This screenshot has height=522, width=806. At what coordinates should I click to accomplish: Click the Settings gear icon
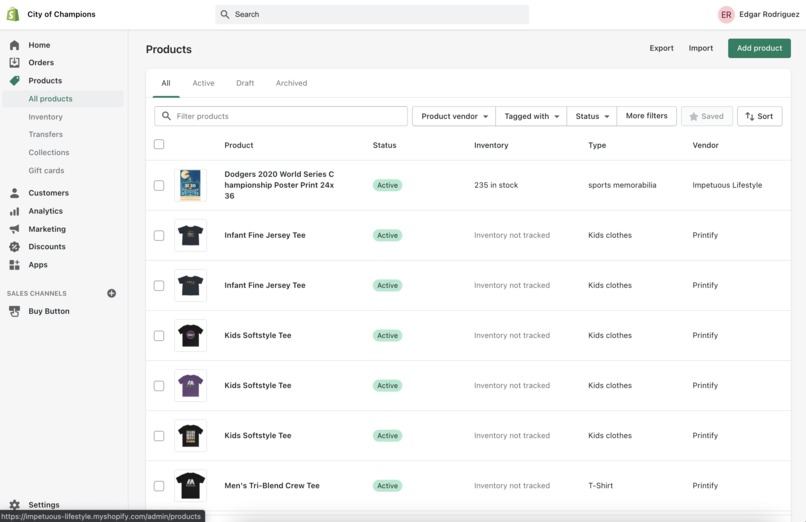coord(14,505)
